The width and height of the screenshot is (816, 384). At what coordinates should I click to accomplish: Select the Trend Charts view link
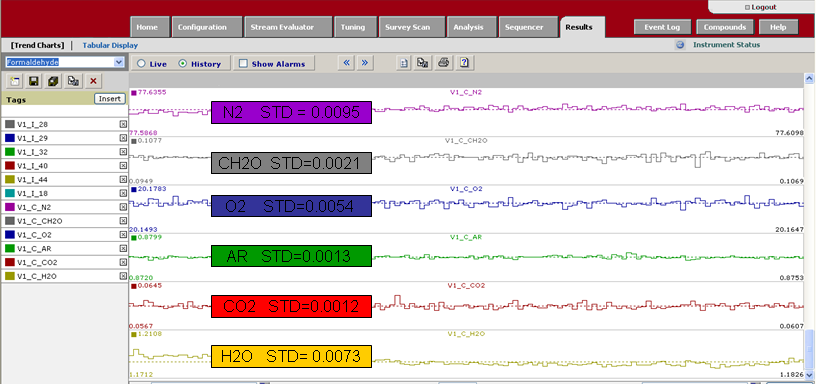(37, 45)
